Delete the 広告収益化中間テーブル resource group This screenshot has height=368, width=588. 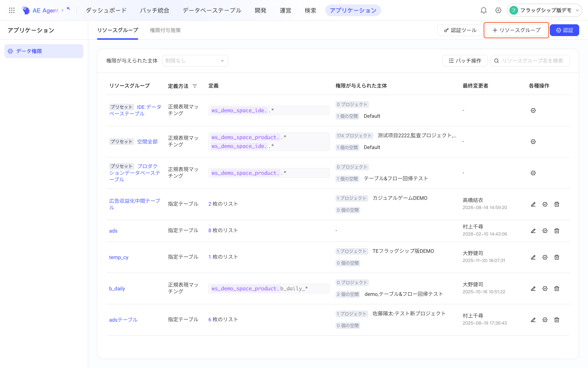click(x=557, y=204)
